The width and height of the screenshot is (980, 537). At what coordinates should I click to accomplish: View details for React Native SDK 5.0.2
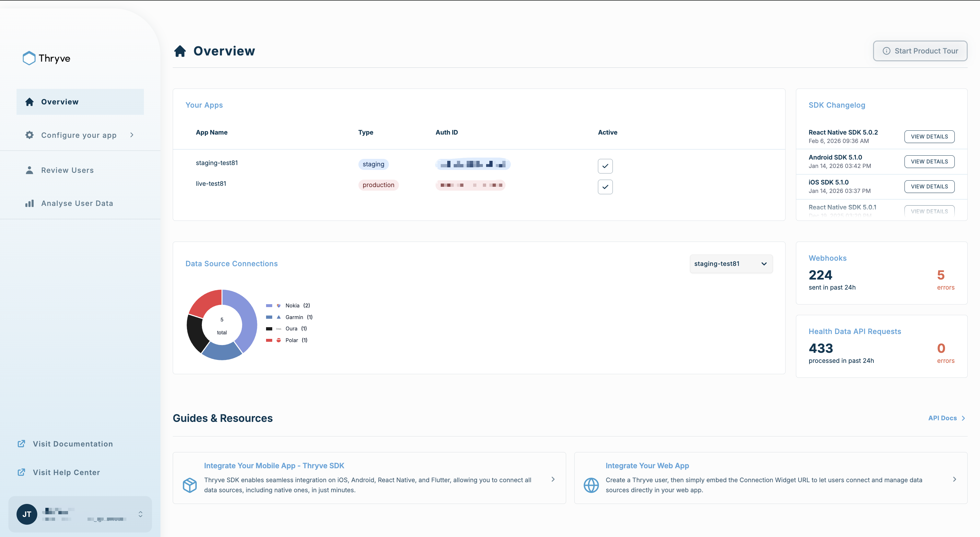tap(929, 137)
